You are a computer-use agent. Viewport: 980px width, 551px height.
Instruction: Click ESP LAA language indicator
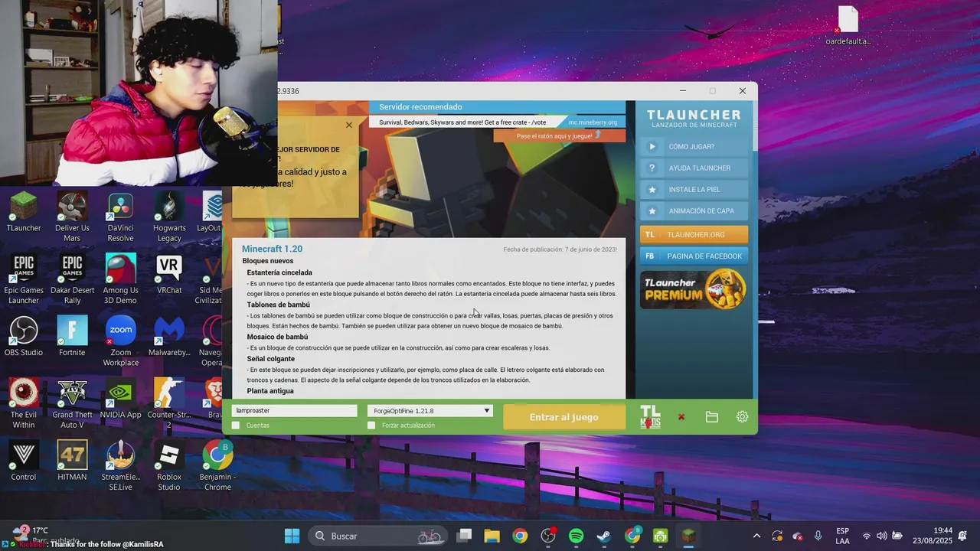[842, 536]
